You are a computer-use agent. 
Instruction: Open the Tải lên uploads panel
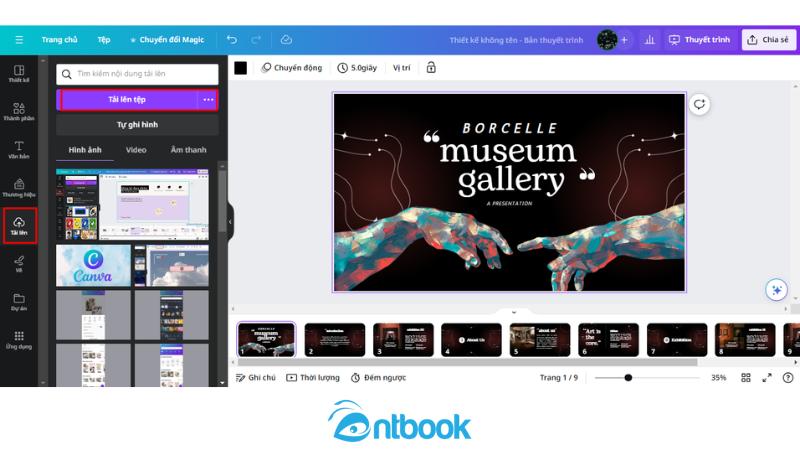pyautogui.click(x=19, y=226)
